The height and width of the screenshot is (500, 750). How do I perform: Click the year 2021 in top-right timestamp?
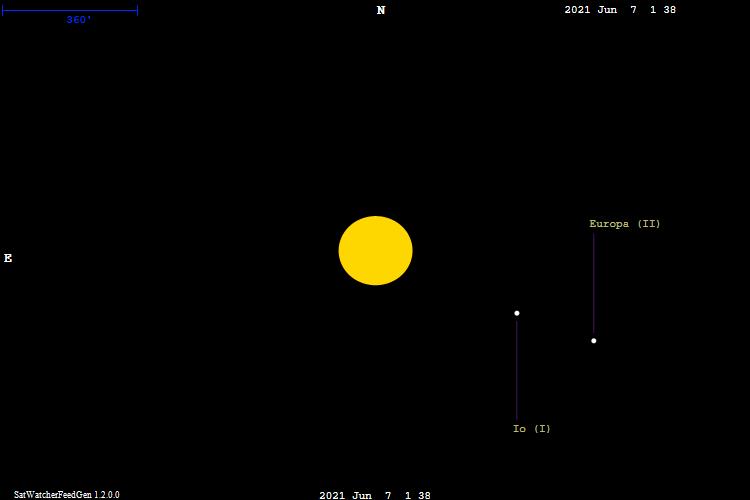coord(578,10)
